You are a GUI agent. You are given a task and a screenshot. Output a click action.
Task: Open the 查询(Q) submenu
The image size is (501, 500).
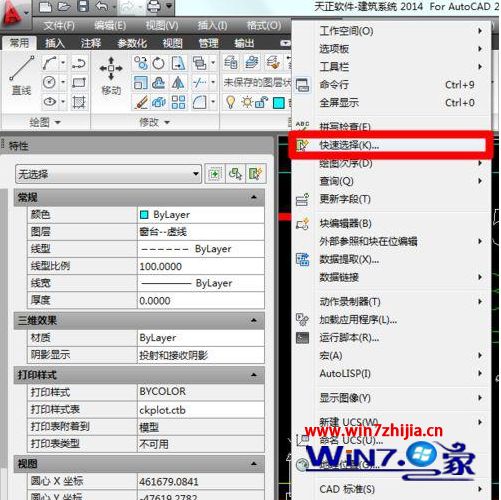(390, 181)
